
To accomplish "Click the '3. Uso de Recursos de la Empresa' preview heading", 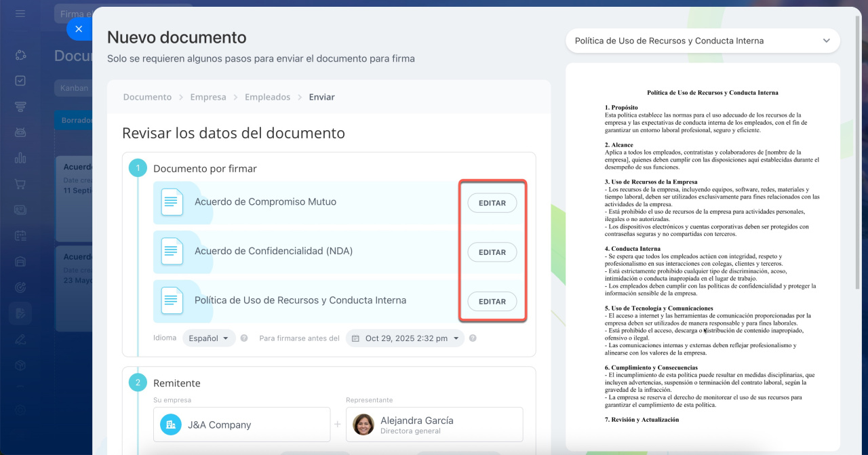I will (651, 182).
